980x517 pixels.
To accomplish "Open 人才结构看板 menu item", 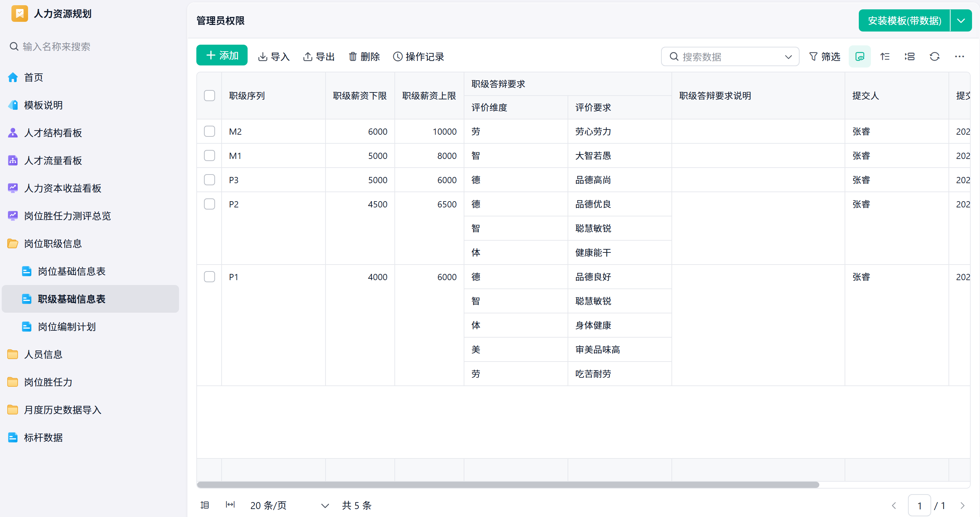I will click(x=90, y=133).
